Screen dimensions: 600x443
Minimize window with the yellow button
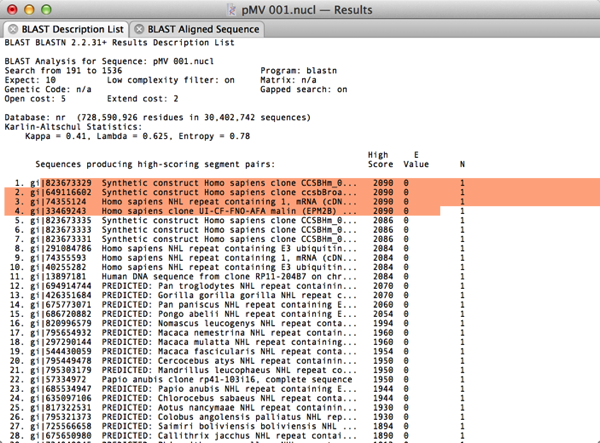[28, 9]
